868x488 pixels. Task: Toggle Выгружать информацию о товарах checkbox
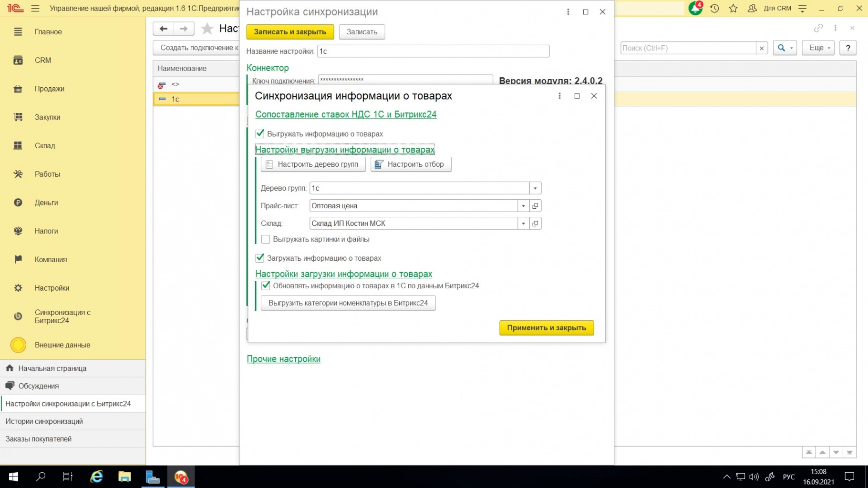click(260, 134)
